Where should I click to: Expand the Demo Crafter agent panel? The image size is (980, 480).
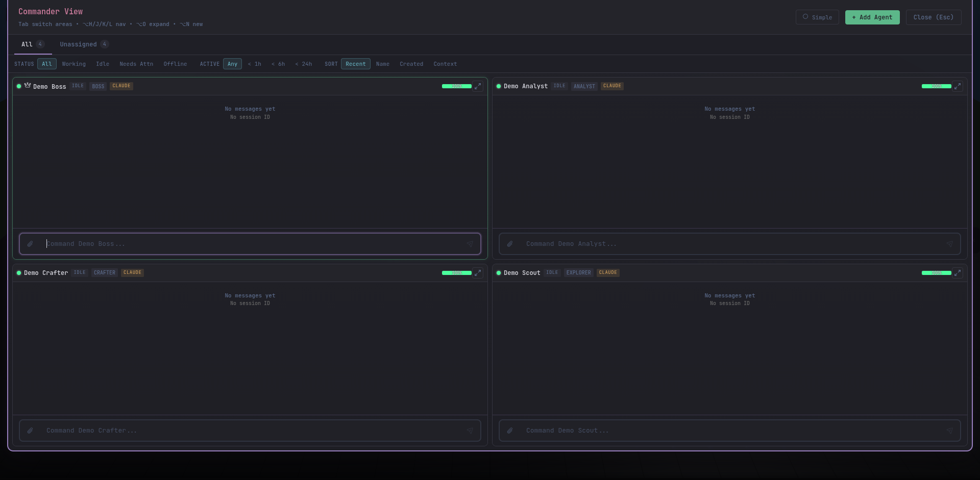pyautogui.click(x=478, y=273)
